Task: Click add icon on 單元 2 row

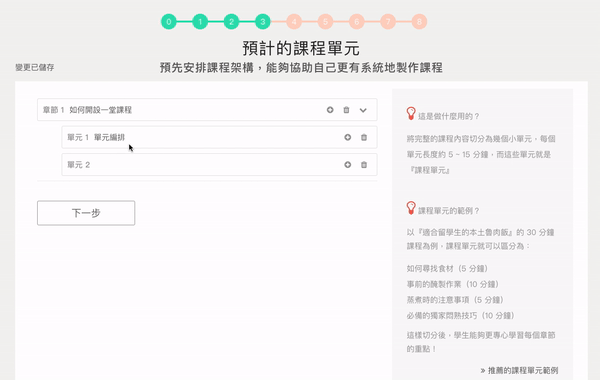Action: tap(347, 165)
